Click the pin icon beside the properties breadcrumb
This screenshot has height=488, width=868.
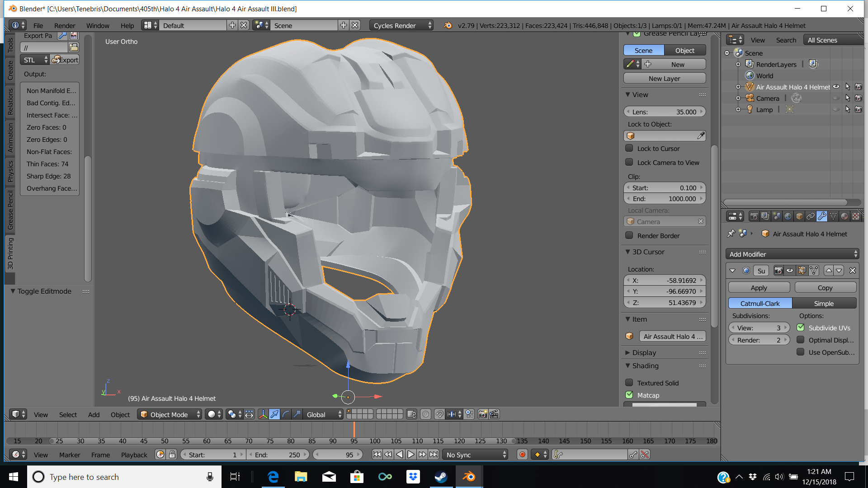pos(731,234)
